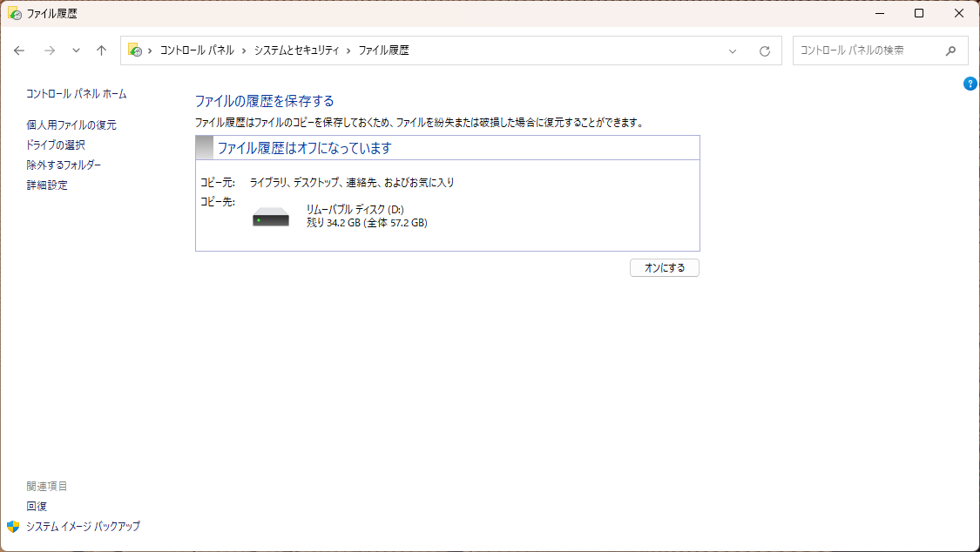Open the recent locations chevron dropdown

(76, 50)
